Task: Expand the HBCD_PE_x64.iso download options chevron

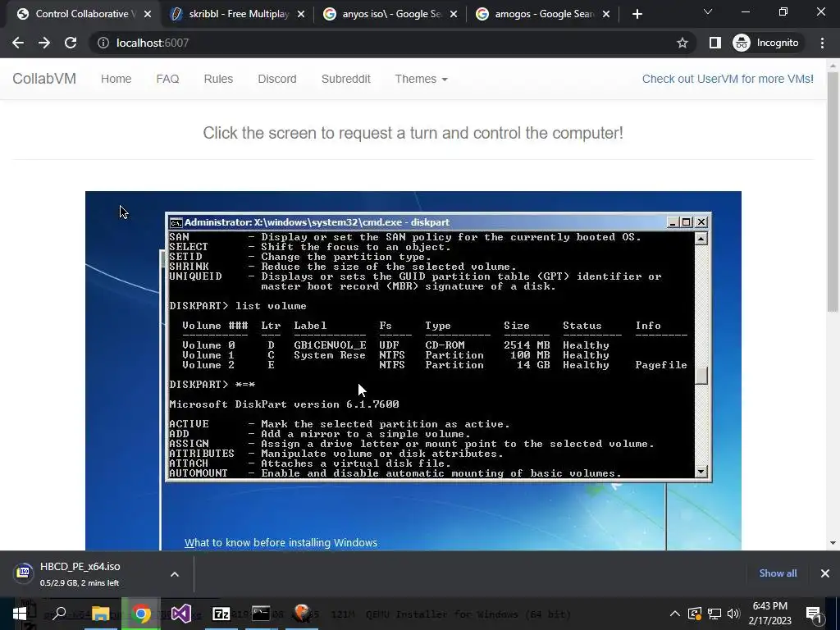Action: [x=175, y=573]
